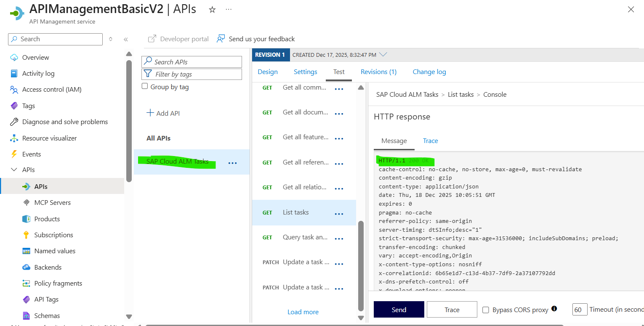Enable the Group by tag checkbox

145,86
